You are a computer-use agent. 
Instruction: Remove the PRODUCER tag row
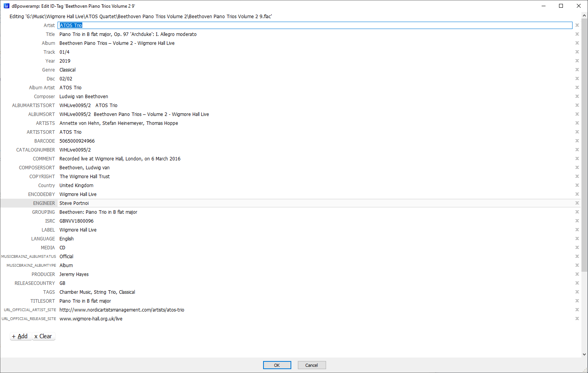point(577,274)
